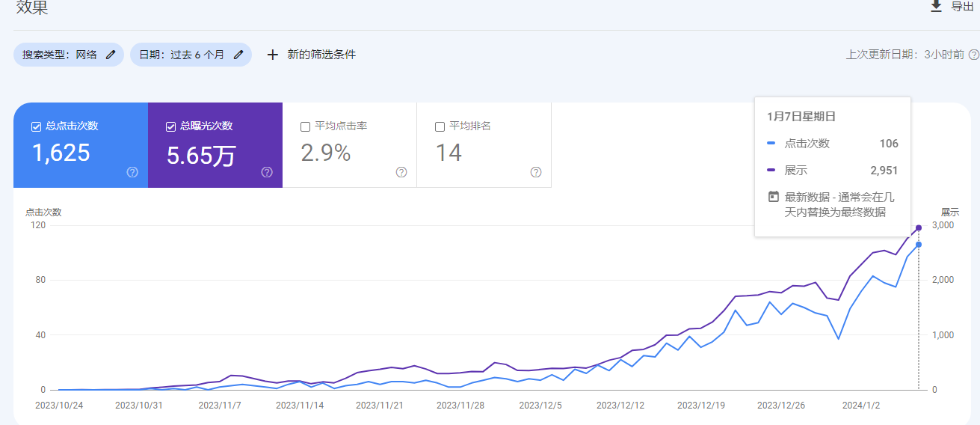Enable the 平均点击率 checkbox
Viewport: 980px width, 425px height.
point(305,126)
